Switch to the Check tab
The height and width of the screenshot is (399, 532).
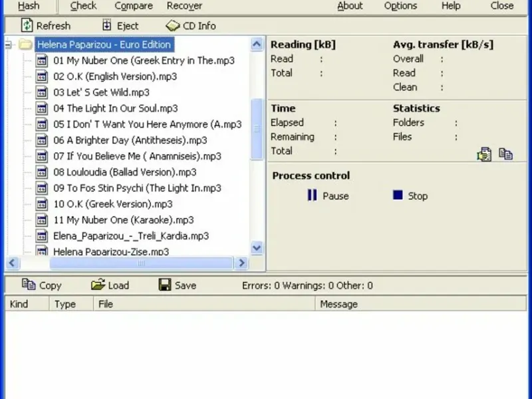pos(83,6)
